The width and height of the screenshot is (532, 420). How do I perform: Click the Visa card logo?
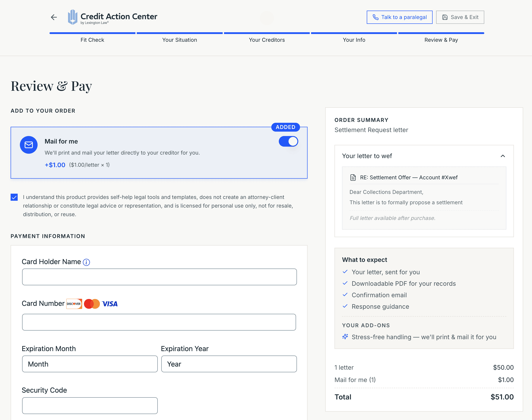[x=110, y=304]
